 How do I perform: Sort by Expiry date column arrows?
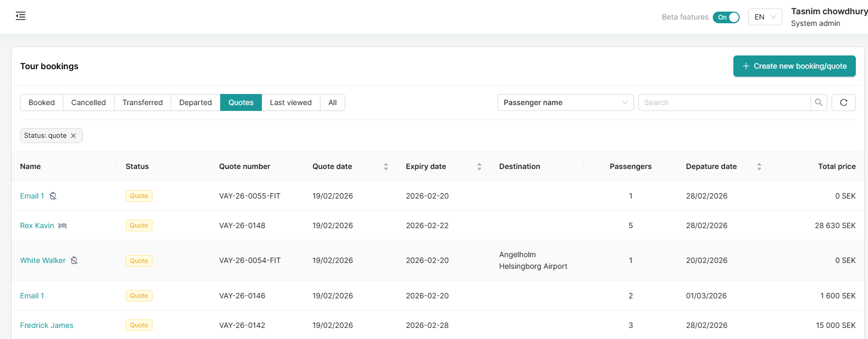click(x=479, y=166)
